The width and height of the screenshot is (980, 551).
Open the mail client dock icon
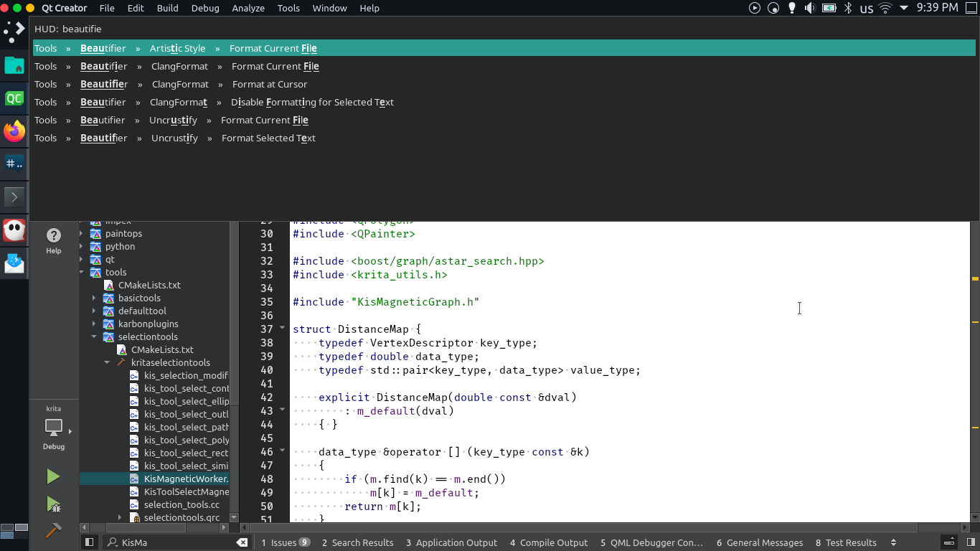pyautogui.click(x=14, y=263)
